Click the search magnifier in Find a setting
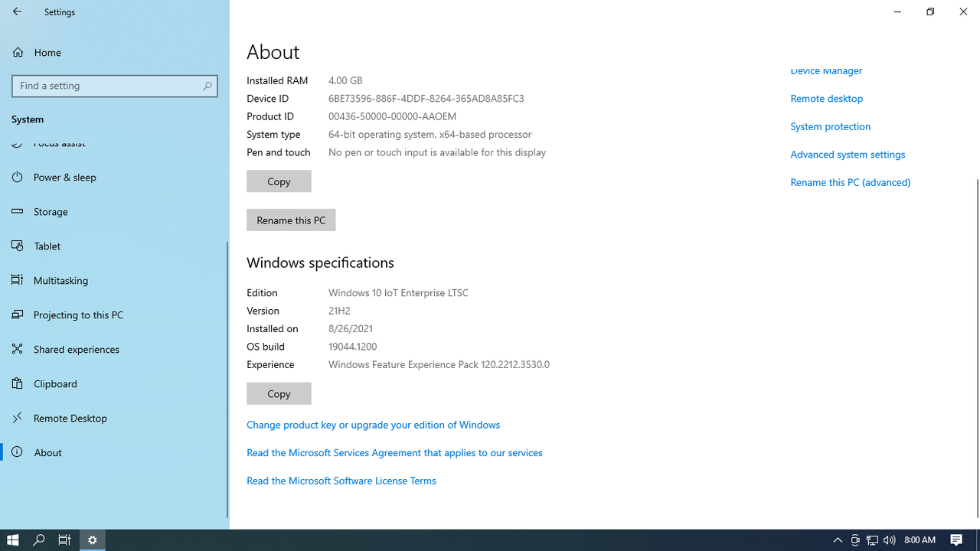Viewport: 980px width, 551px height. click(x=207, y=86)
